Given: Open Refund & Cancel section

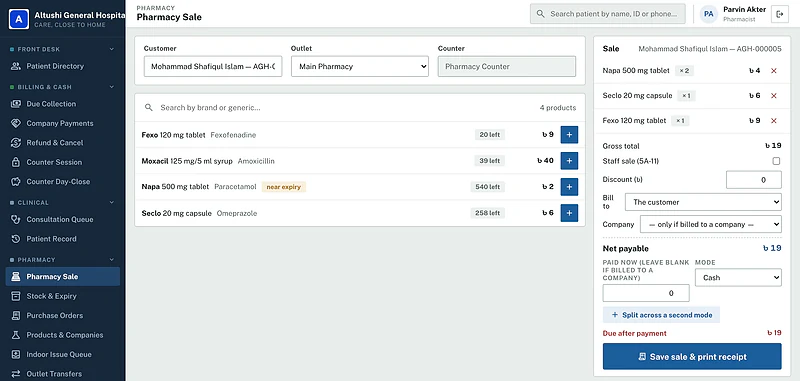Looking at the screenshot, I should [63, 143].
